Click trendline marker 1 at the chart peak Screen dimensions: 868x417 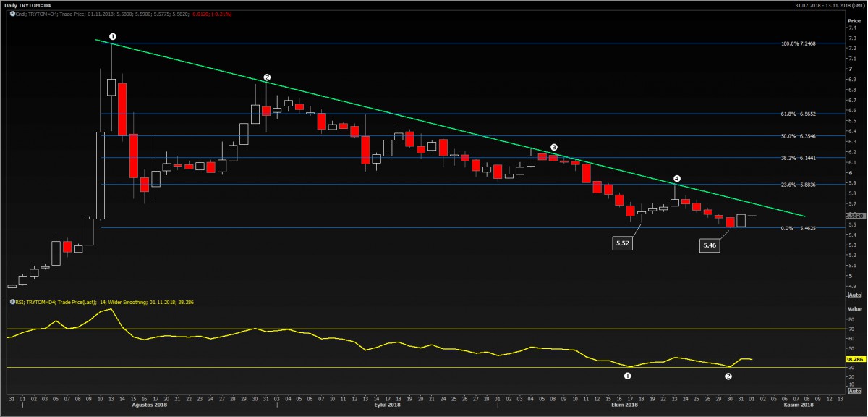(x=112, y=35)
